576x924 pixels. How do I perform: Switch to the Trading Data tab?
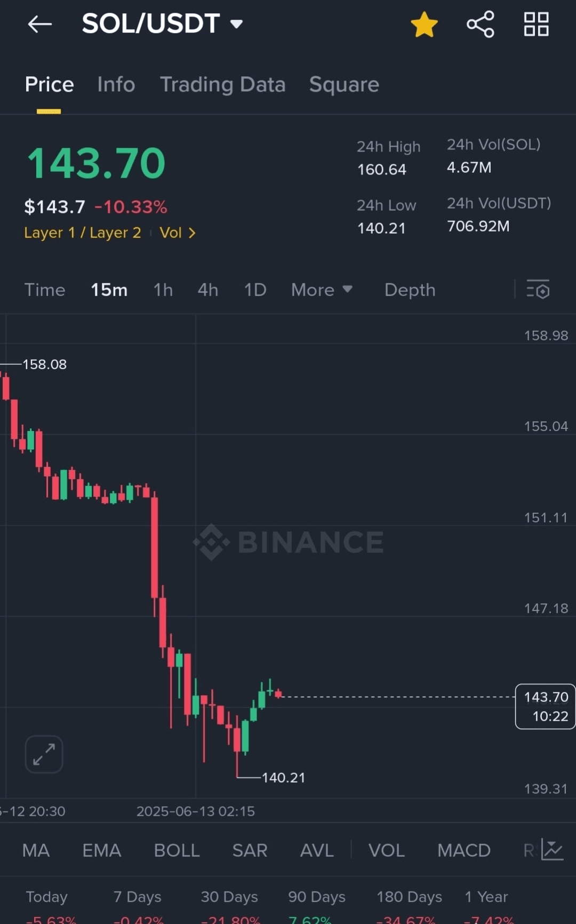click(x=222, y=84)
